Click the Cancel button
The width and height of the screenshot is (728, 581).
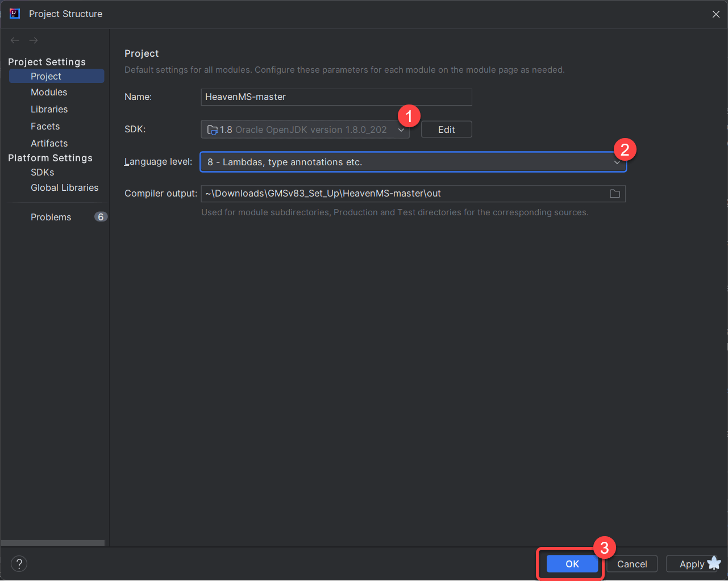click(632, 564)
